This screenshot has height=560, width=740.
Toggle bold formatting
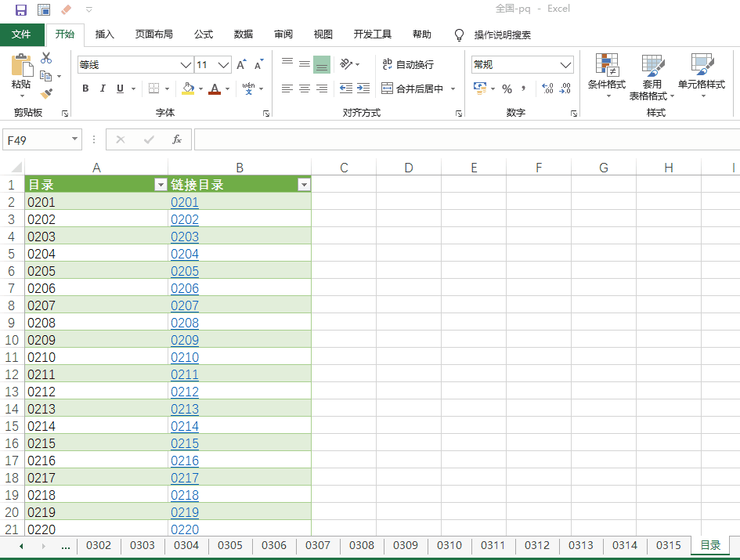tap(85, 89)
